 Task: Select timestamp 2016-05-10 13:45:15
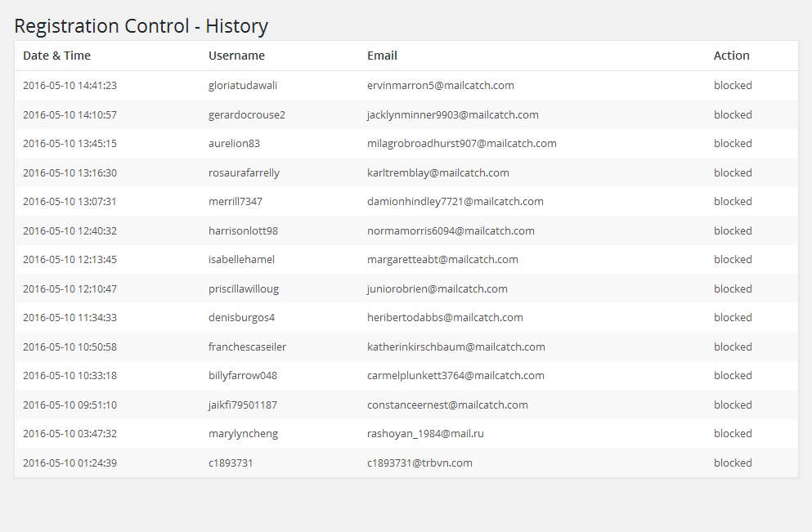tap(70, 143)
